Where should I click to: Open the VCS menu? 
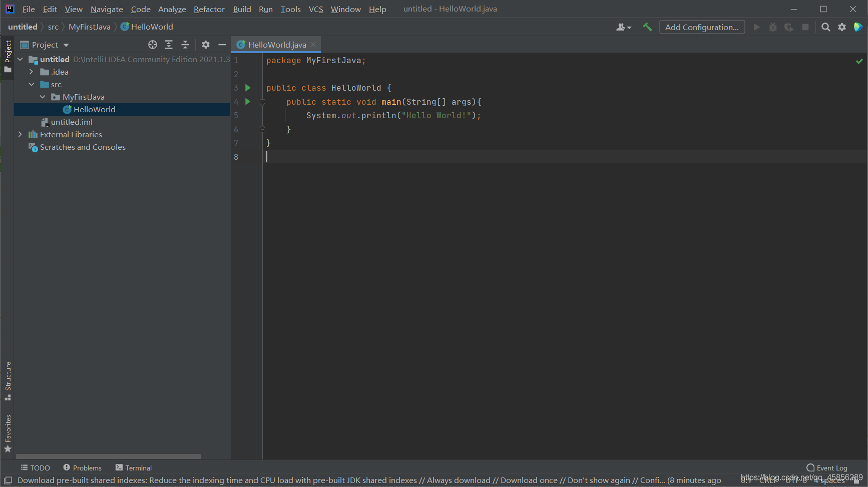pos(316,9)
